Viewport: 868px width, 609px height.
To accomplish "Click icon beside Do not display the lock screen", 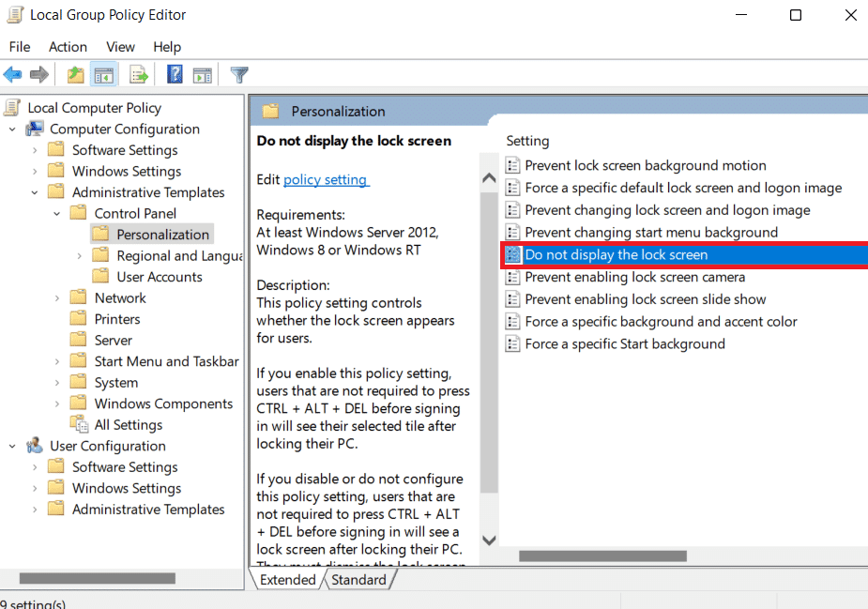I will tap(512, 254).
